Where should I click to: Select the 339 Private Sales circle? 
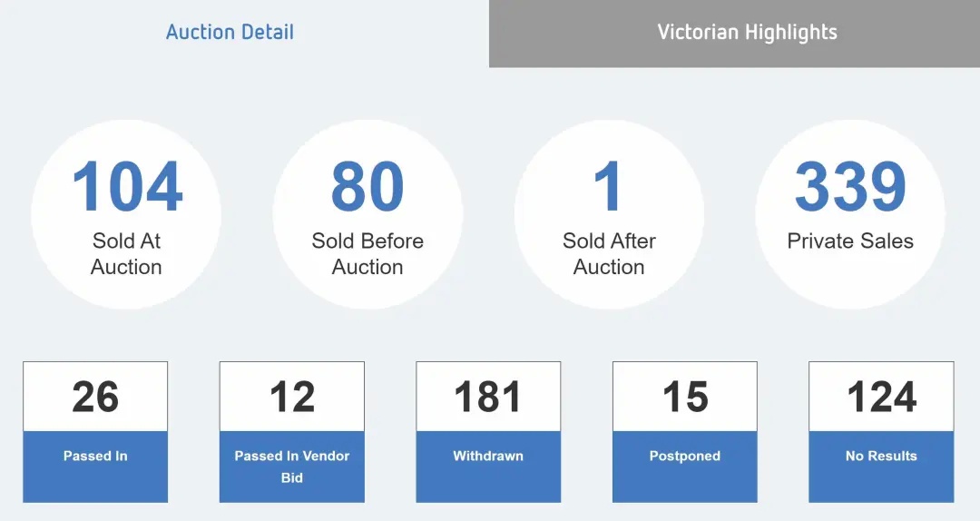pos(850,214)
